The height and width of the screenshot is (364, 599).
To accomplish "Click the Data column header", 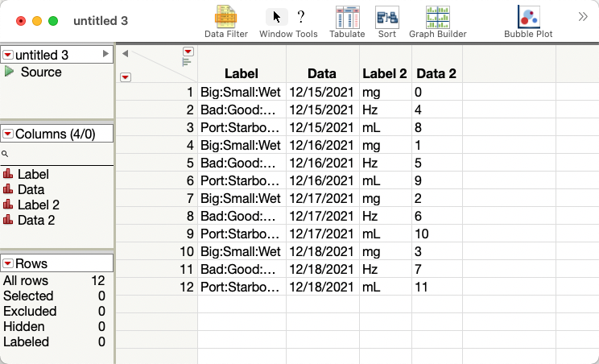I will [322, 73].
